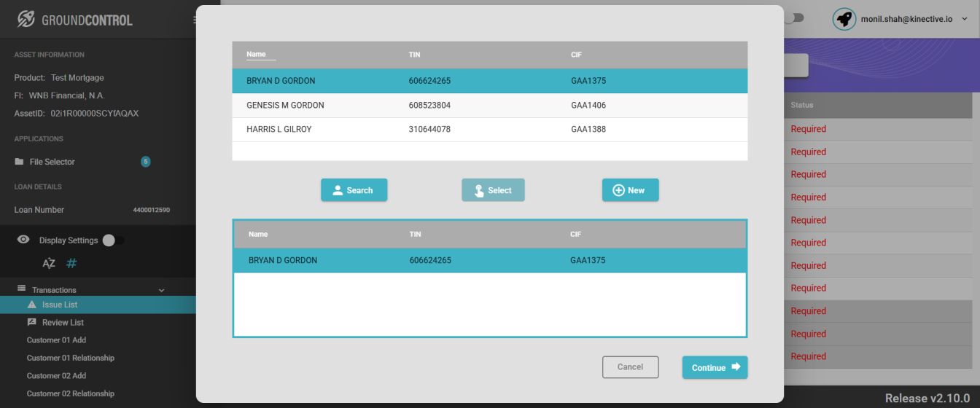Click the Transactions list icon

(x=21, y=289)
